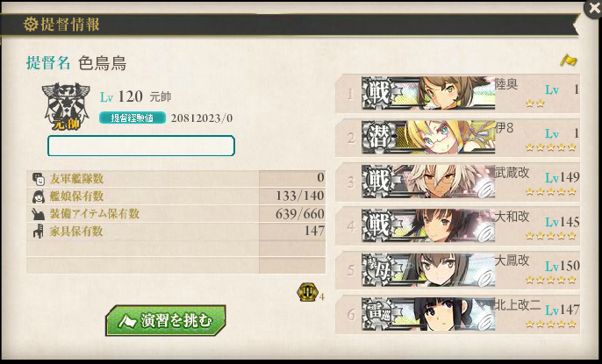
Task: Click the 演習を挑む practice battle button
Action: (x=166, y=320)
